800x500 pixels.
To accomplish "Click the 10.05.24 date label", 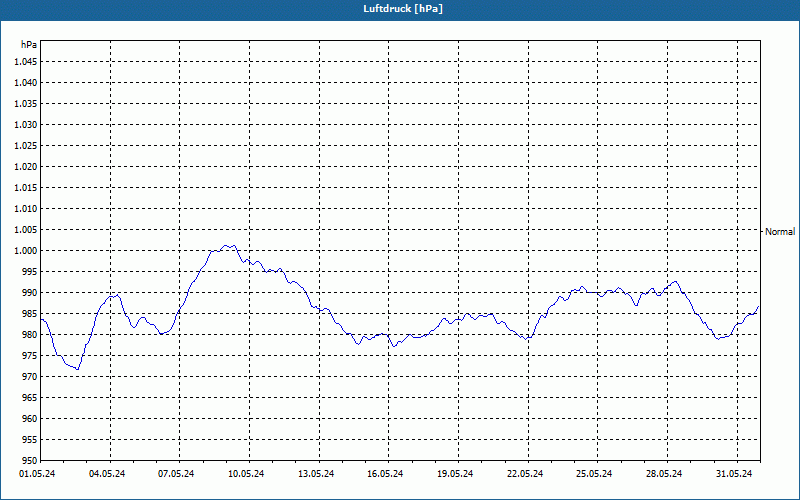I will (246, 474).
